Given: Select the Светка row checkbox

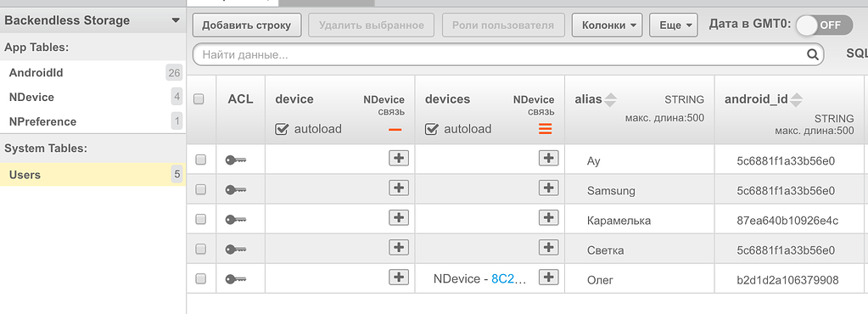Looking at the screenshot, I should pos(200,250).
